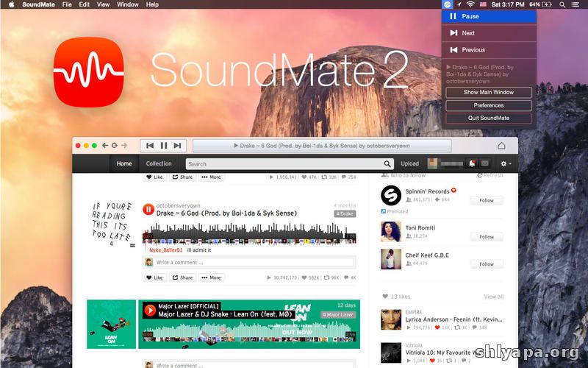Screen dimensions: 588x368
Task: Toggle Follow for Toni Romiti
Action: pos(487,237)
